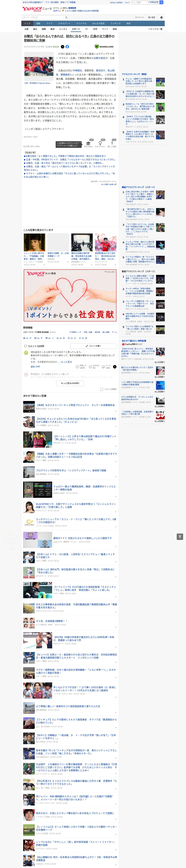Open the ベースボールキング source link

109,185
